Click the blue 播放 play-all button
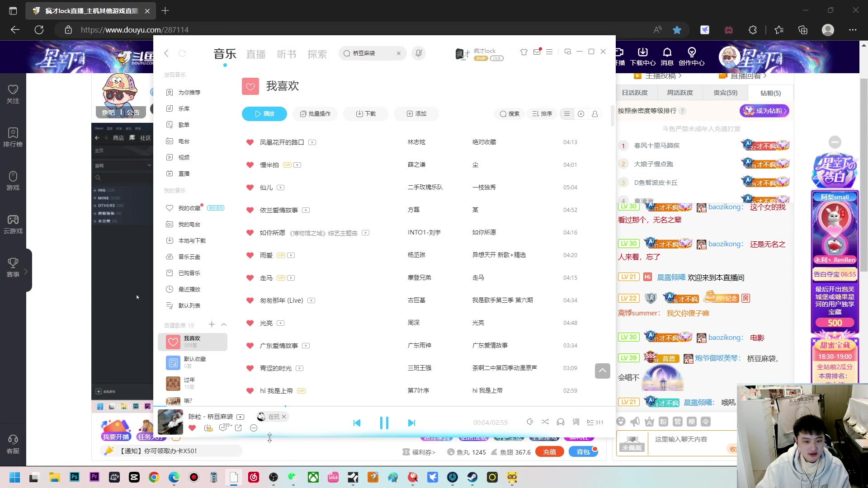This screenshot has height=488, width=868. (264, 114)
